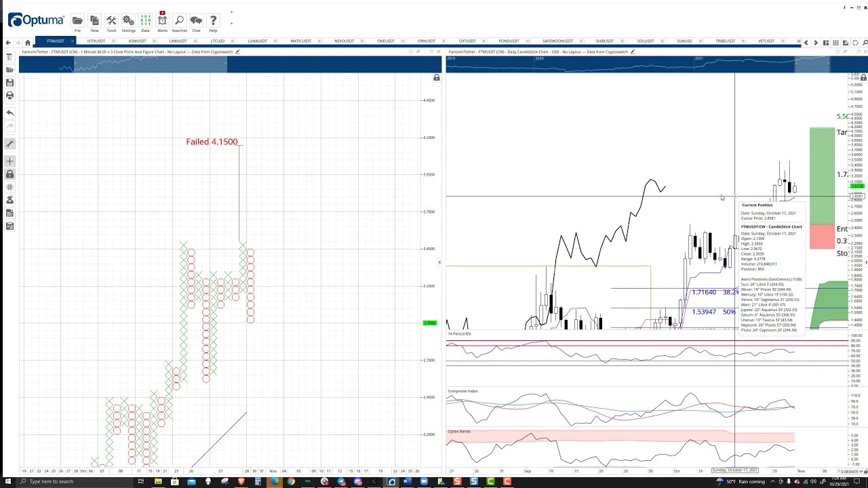
Task: Switch to the MATICUSDT tab
Action: click(x=300, y=41)
